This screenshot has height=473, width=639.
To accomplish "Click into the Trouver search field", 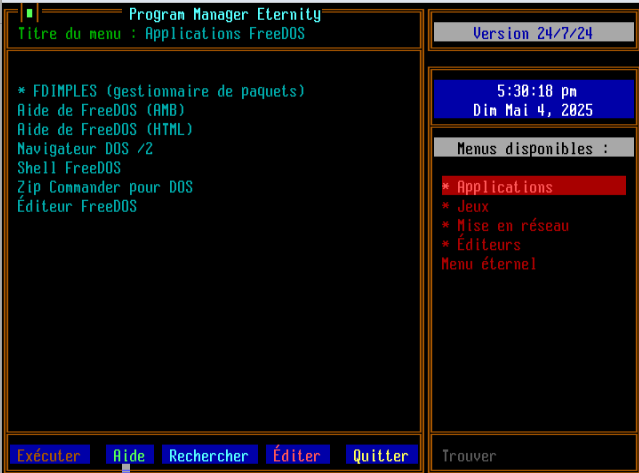I will point(532,456).
